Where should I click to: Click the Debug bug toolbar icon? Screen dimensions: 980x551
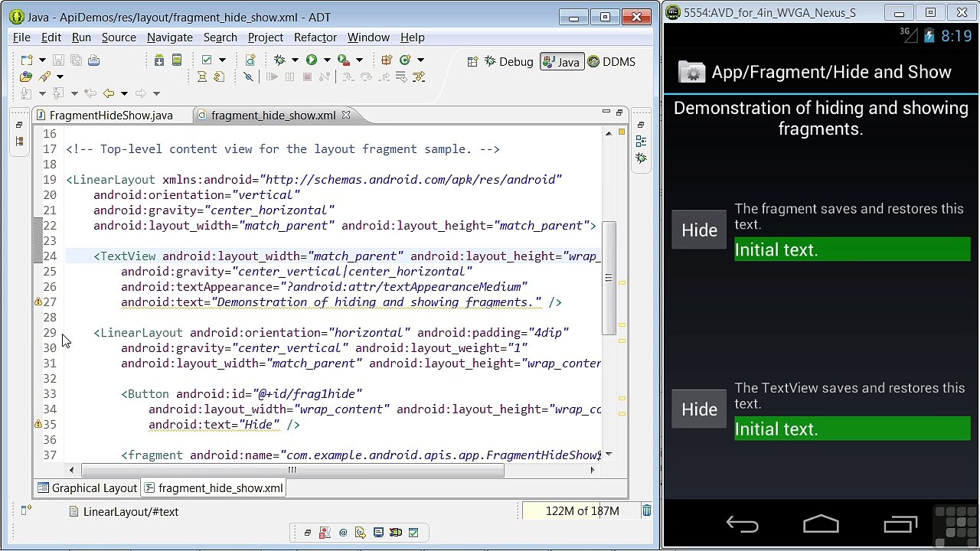click(x=279, y=60)
